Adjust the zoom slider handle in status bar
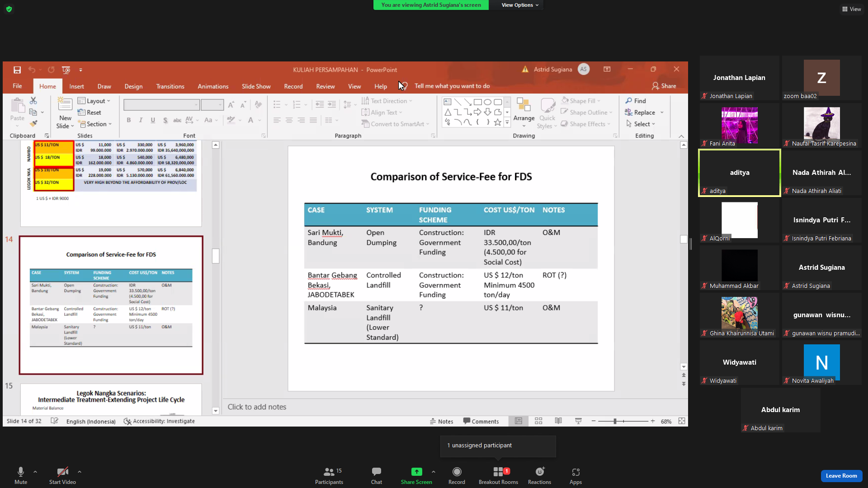The width and height of the screenshot is (868, 488). click(615, 421)
